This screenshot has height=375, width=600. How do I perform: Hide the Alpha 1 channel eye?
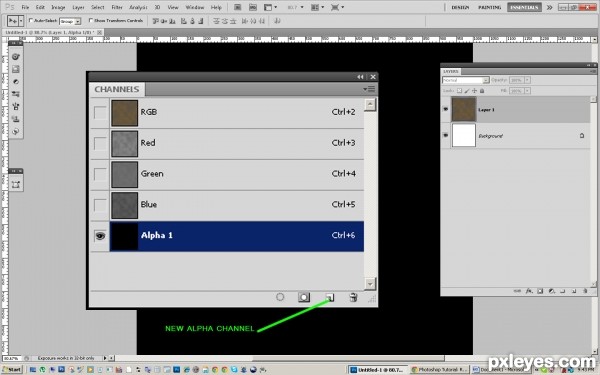pos(100,236)
